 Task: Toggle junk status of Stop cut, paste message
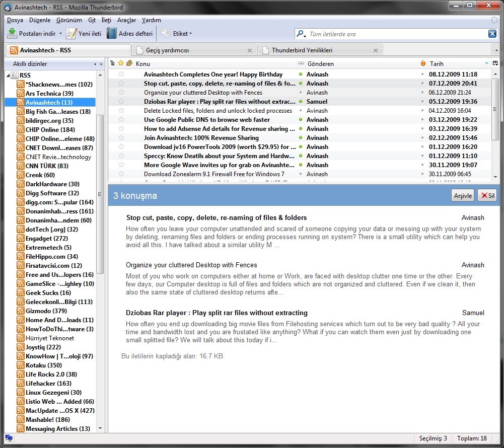point(422,83)
